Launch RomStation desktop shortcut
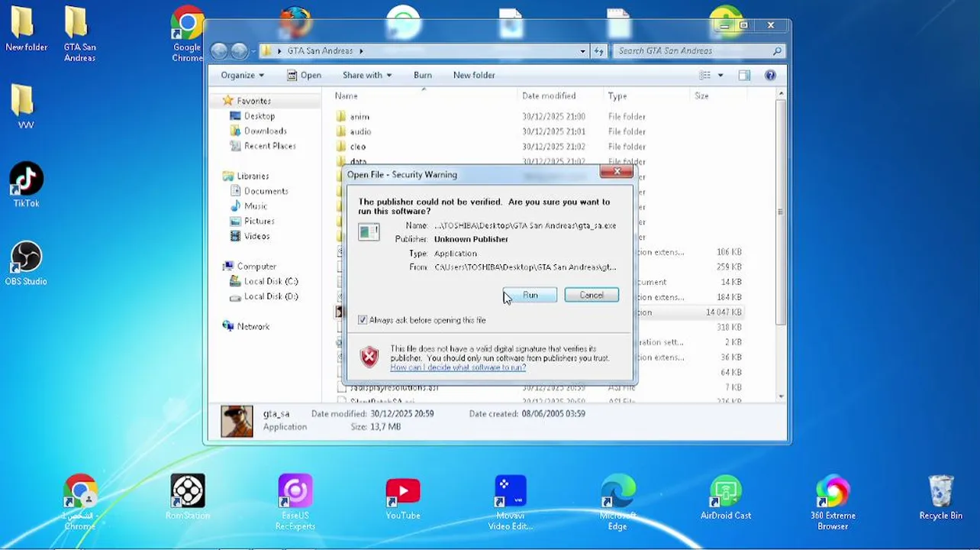Screen dimensions: 980x550 click(x=188, y=497)
